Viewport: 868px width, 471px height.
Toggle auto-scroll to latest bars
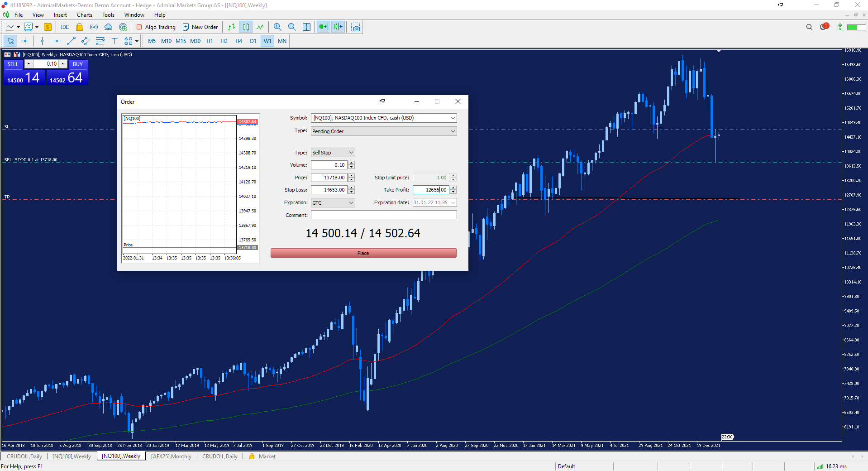(323, 27)
